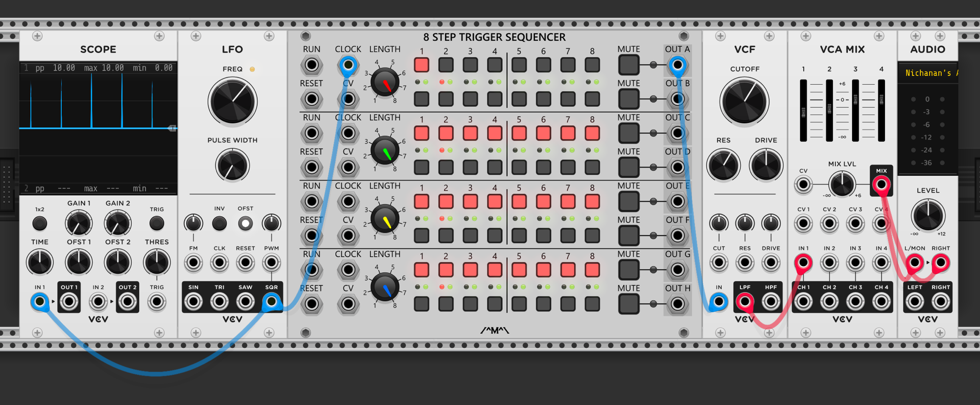Toggle step 8 in OUT G row

pyautogui.click(x=592, y=269)
